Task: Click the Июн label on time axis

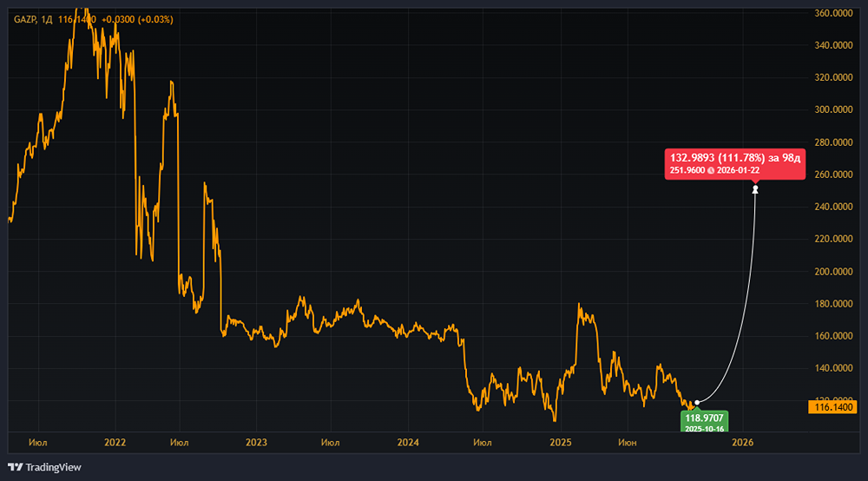Action: coord(627,443)
